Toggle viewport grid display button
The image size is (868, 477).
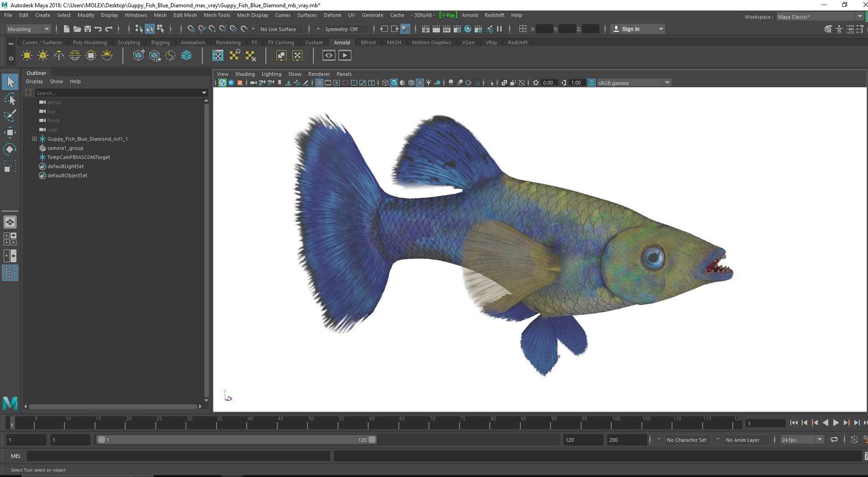(x=319, y=83)
